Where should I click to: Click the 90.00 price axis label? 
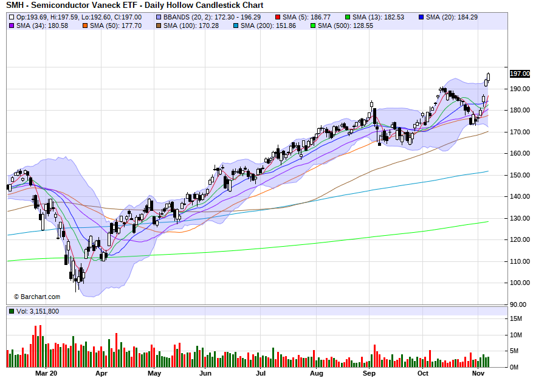pos(518,304)
